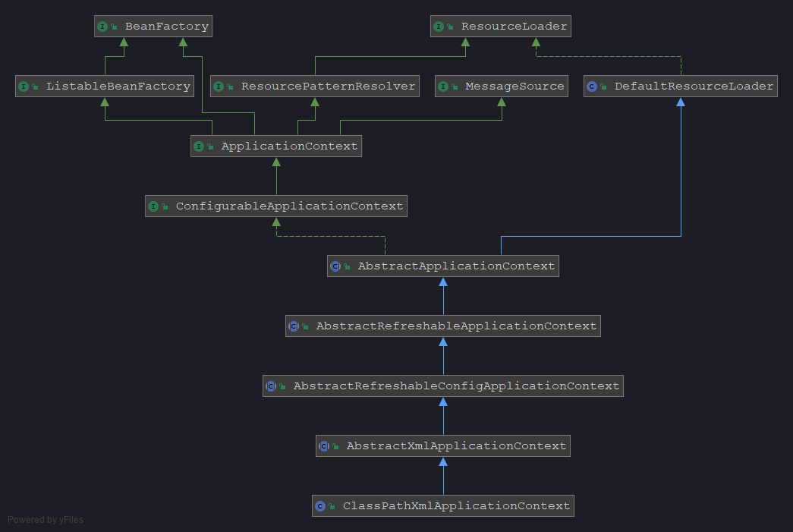The height and width of the screenshot is (532, 793).
Task: Select the AbstractRefreshableConfigApplicationContext node
Action: click(x=442, y=386)
